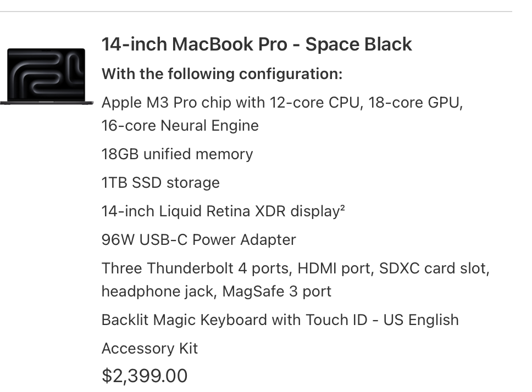This screenshot has width=532, height=392.
Task: Click the Backlit Magic Keyboard line
Action: point(280,320)
